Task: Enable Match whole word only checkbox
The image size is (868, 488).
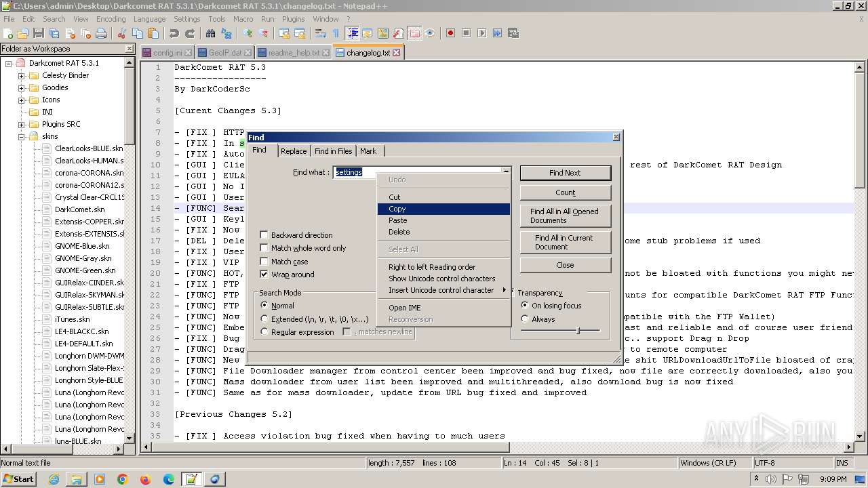Action: (264, 248)
